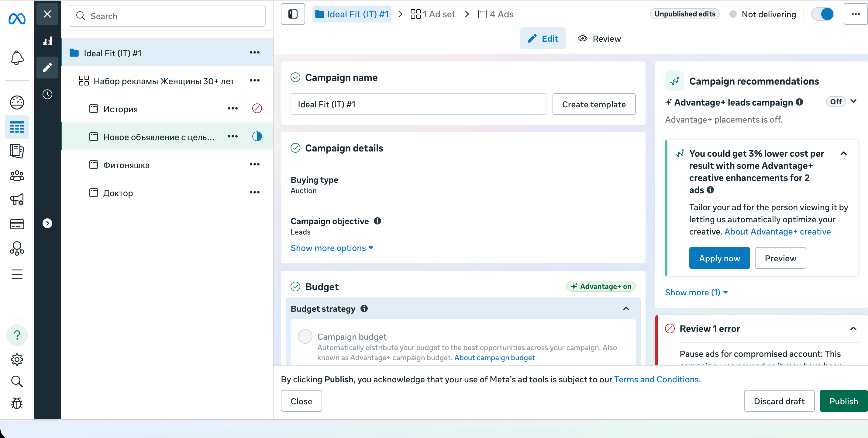
Task: Select the Campaign budget radio button
Action: [305, 336]
